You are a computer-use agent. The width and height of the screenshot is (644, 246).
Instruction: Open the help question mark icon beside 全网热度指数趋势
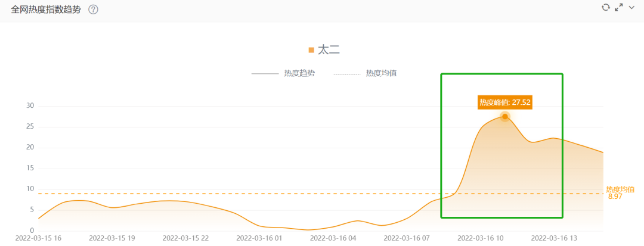(x=93, y=10)
